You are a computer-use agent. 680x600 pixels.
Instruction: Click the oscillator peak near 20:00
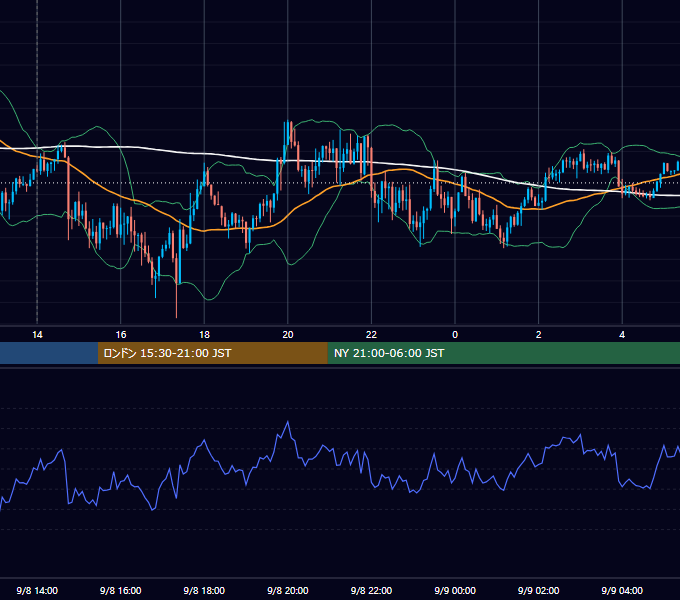pyautogui.click(x=288, y=422)
